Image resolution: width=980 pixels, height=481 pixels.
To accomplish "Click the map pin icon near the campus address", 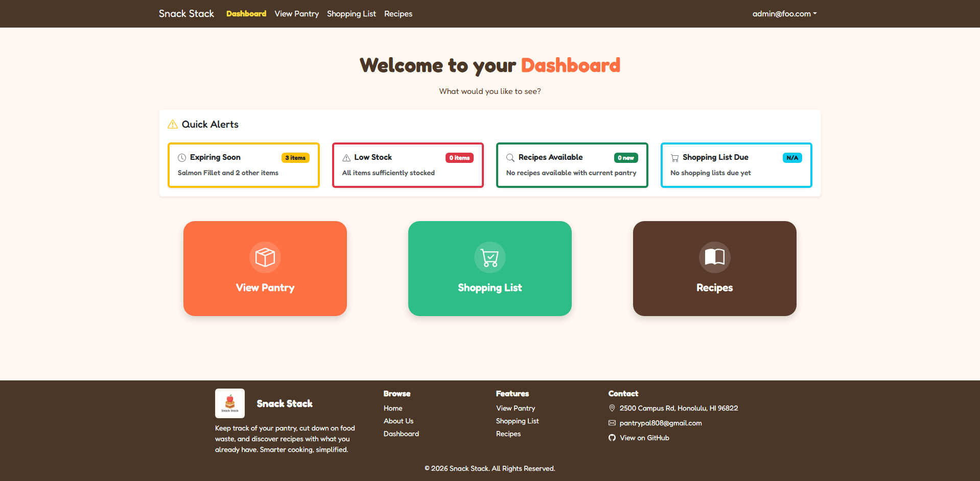I will coord(612,408).
